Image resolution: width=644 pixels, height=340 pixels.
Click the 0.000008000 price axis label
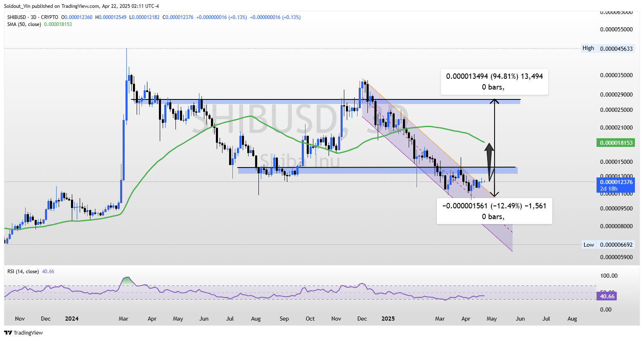point(616,226)
